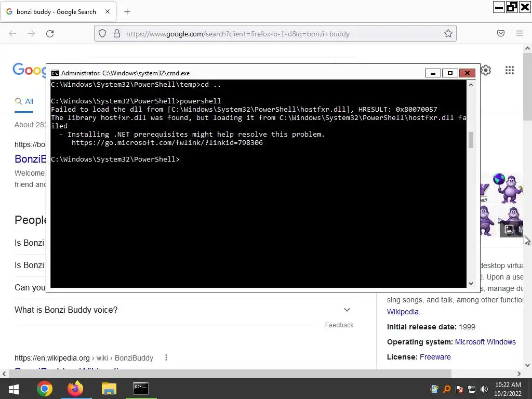The height and width of the screenshot is (399, 532).
Task: Select the All search tab
Action: click(24, 101)
